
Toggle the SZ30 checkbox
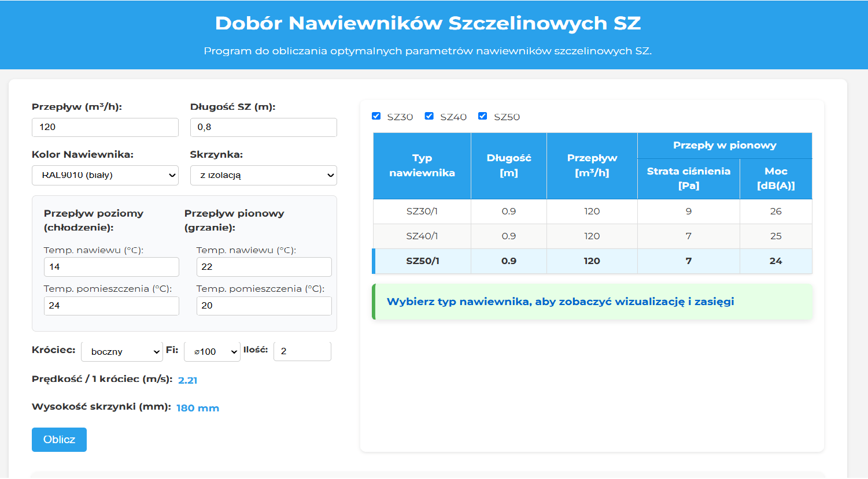[x=376, y=116]
